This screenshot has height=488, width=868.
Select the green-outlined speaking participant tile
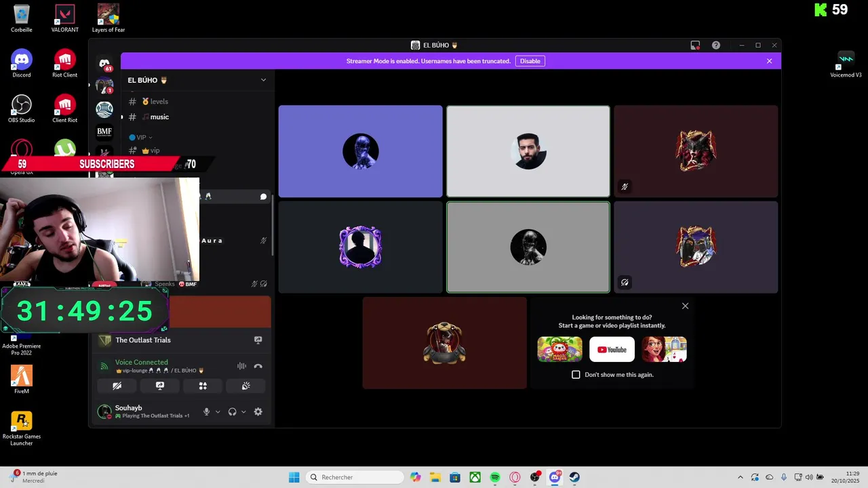click(x=528, y=247)
